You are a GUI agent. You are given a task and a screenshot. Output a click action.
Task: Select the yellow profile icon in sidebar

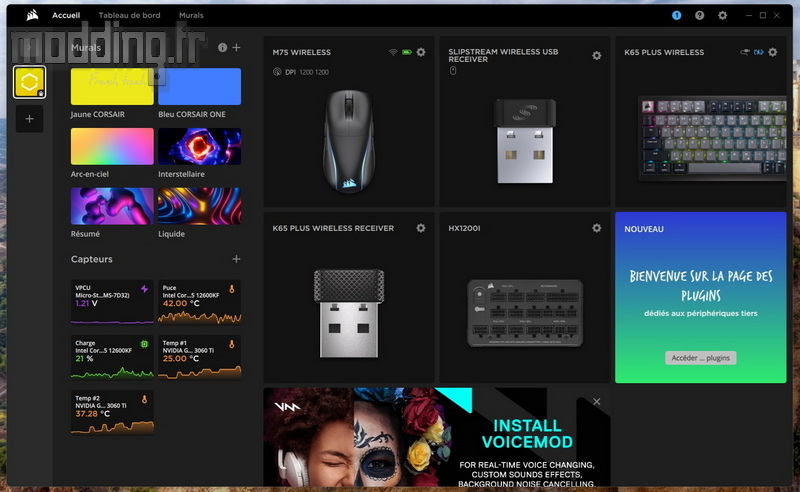pos(30,82)
